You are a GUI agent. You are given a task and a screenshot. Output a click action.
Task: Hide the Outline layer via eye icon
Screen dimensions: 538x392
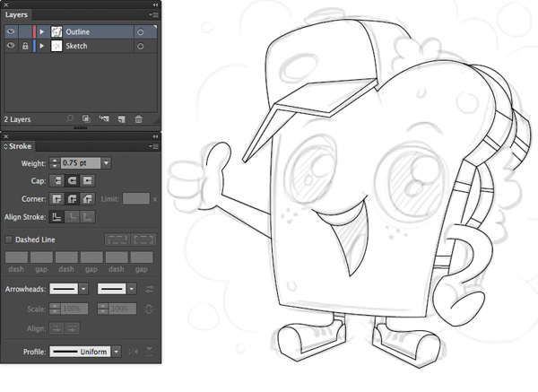(11, 31)
